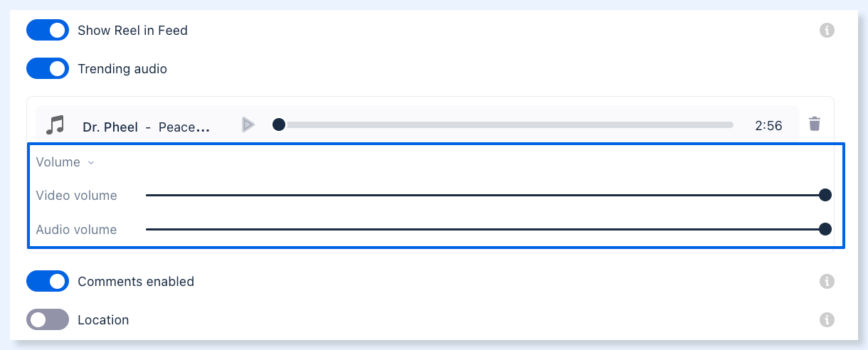Collapse the Volume section chevron
This screenshot has height=350, width=868.
click(x=90, y=163)
